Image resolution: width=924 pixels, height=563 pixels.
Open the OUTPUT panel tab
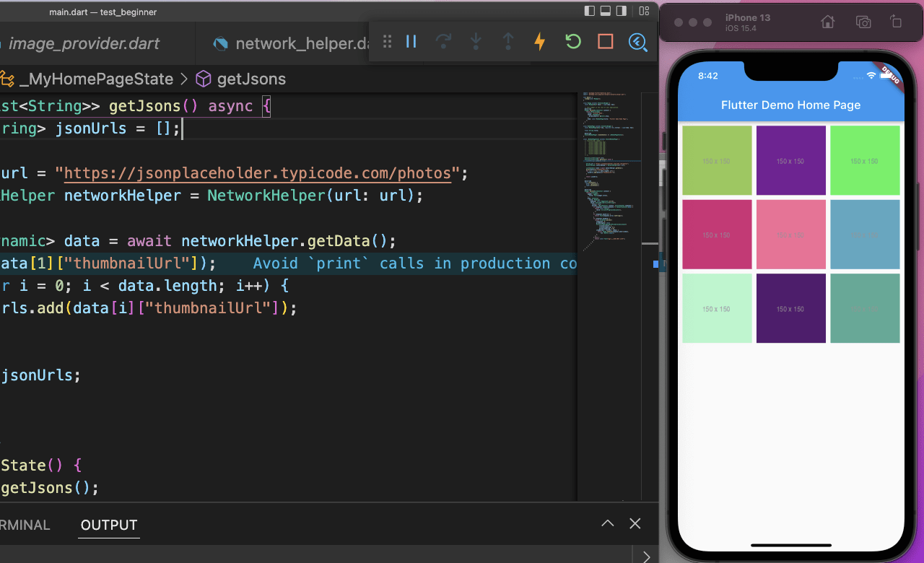point(109,525)
